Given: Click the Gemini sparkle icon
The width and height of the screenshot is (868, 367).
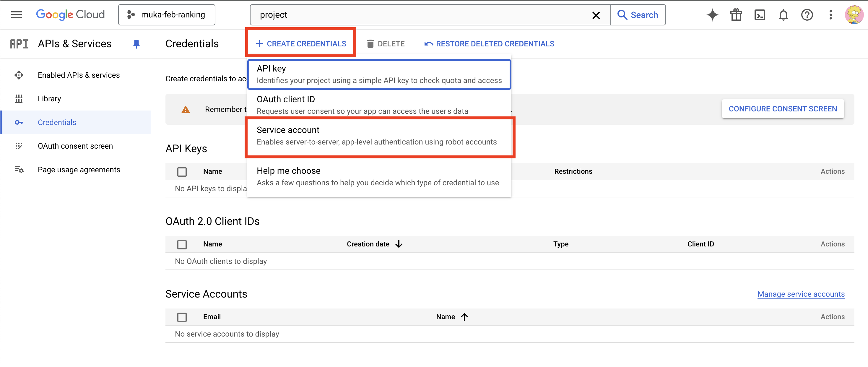Looking at the screenshot, I should [x=712, y=15].
